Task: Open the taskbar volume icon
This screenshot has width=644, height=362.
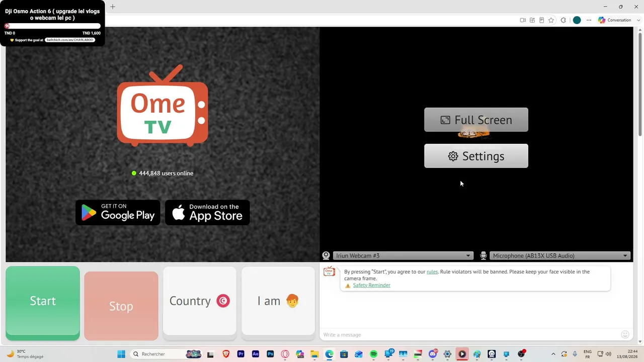Action: 608,354
